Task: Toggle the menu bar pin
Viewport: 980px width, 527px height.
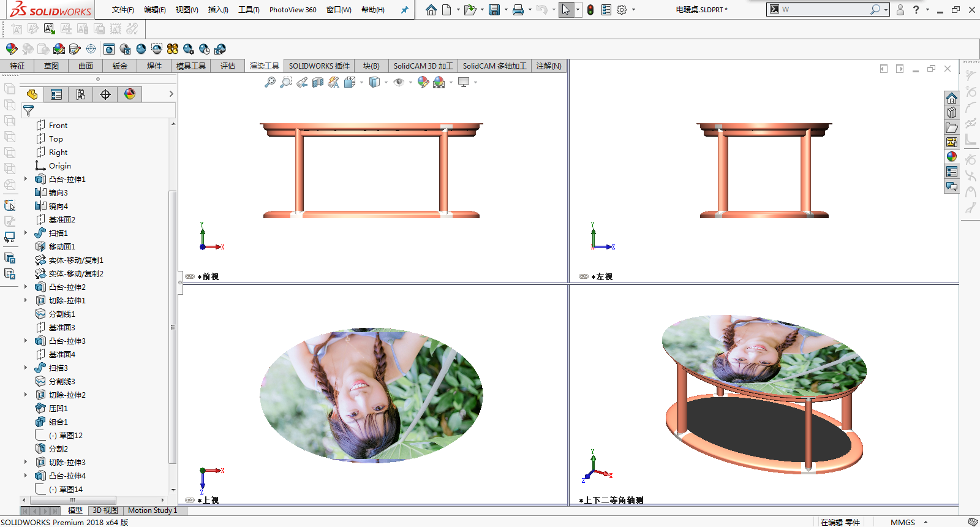Action: point(404,10)
